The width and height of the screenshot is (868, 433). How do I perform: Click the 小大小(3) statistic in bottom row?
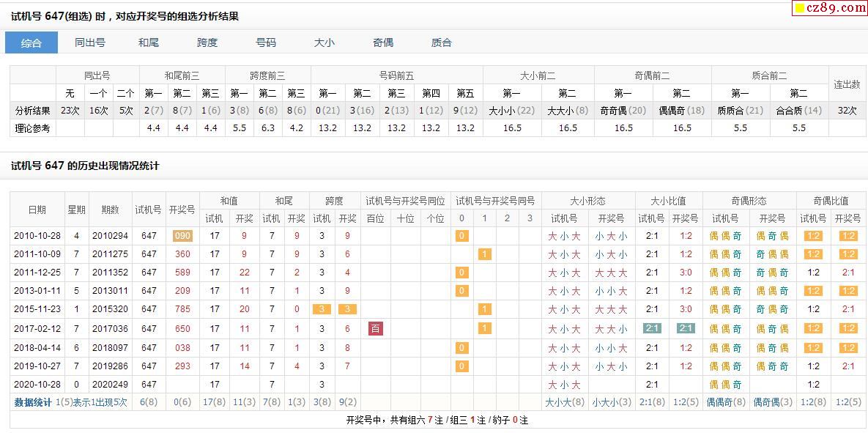click(612, 402)
